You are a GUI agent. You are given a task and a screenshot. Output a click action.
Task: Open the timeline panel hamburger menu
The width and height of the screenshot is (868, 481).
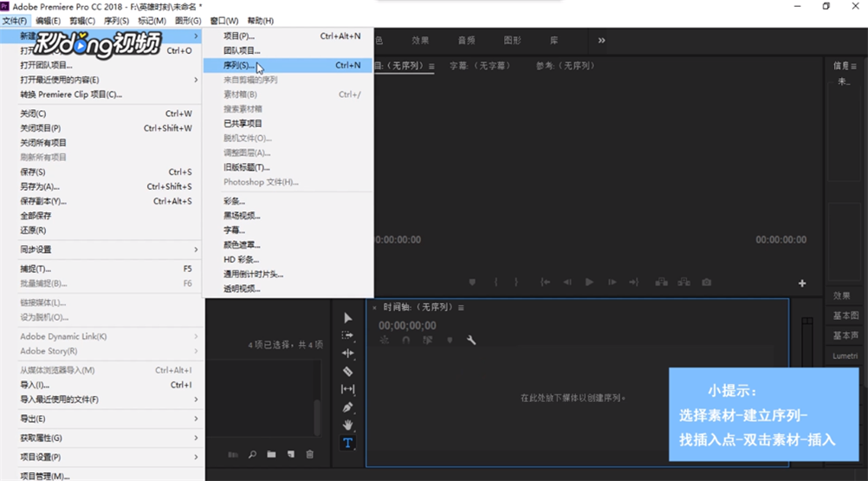coord(461,307)
